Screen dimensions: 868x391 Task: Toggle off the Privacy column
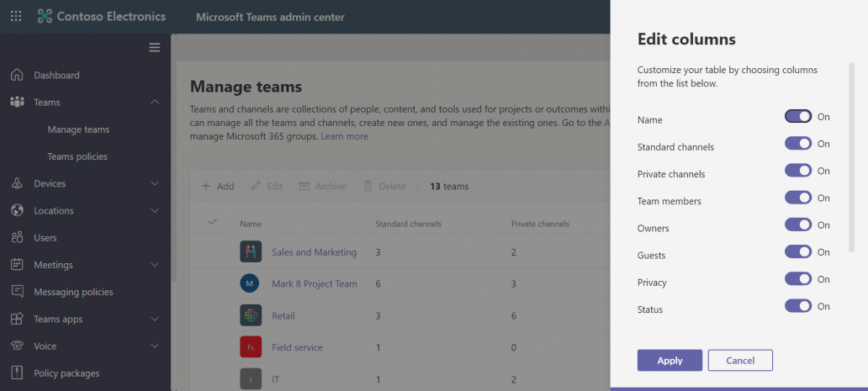pyautogui.click(x=798, y=278)
